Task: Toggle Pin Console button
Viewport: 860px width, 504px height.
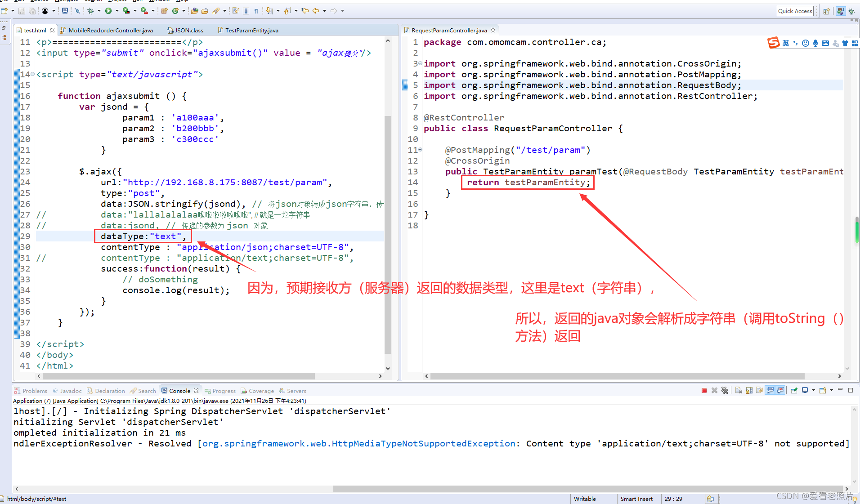Action: pos(794,390)
